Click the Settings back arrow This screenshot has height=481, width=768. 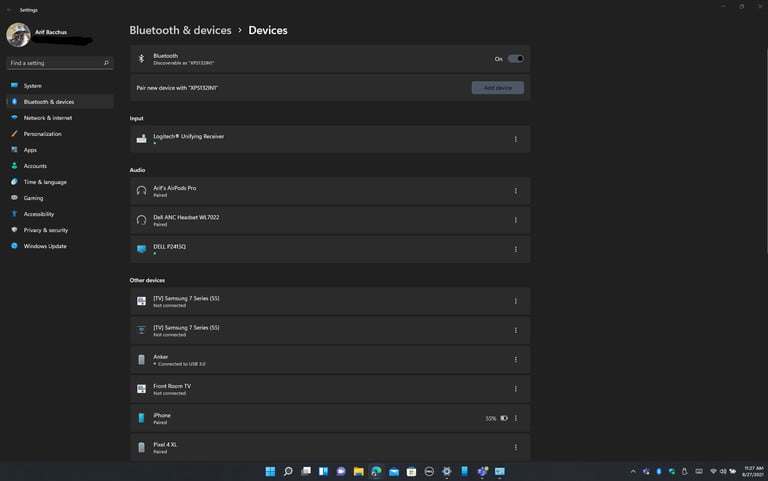9,9
